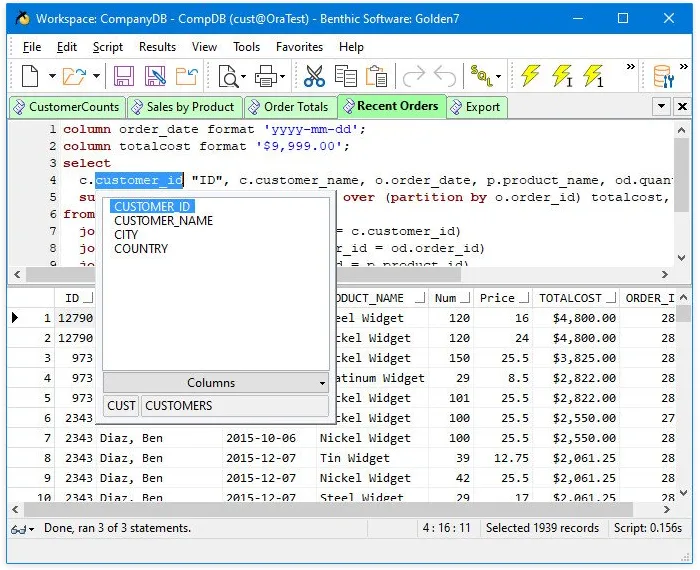
Task: Click the CUSTOMERS table field
Action: (235, 406)
